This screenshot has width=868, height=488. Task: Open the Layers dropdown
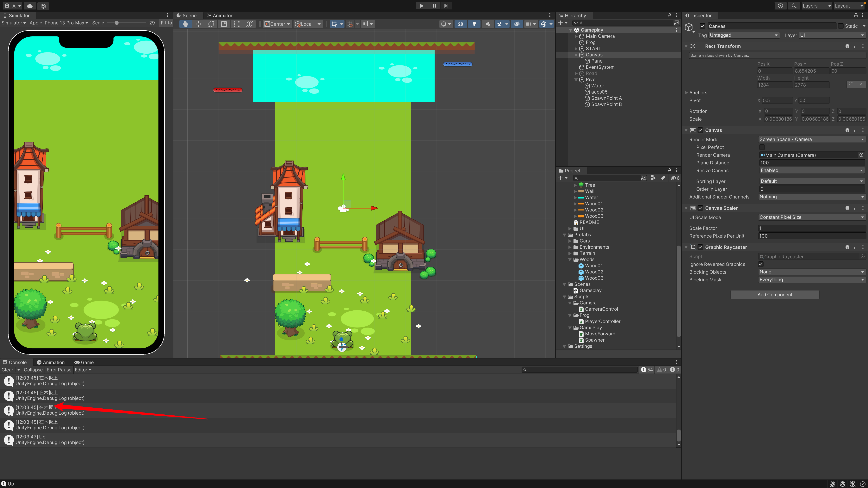(x=817, y=6)
